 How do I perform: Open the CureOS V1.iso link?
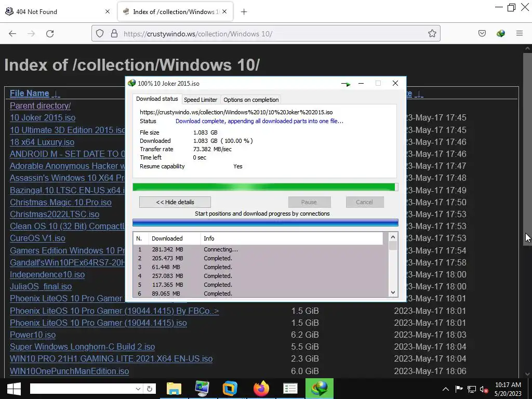point(37,238)
